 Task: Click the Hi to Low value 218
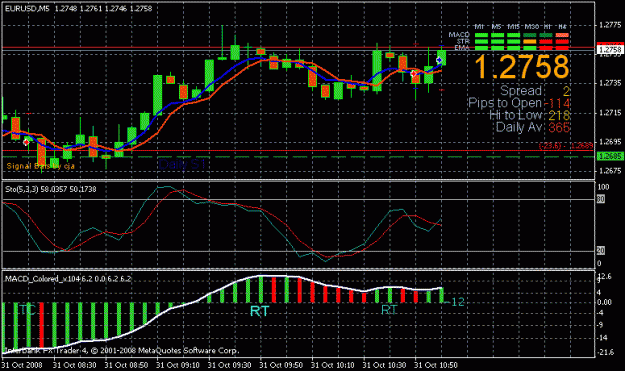point(559,116)
